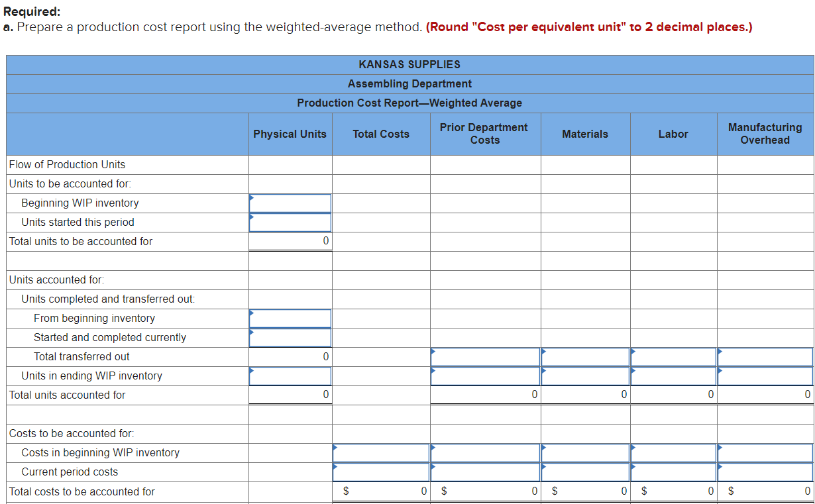The width and height of the screenshot is (815, 504).
Task: Click Labor total for Total units accounted for
Action: coord(673,395)
